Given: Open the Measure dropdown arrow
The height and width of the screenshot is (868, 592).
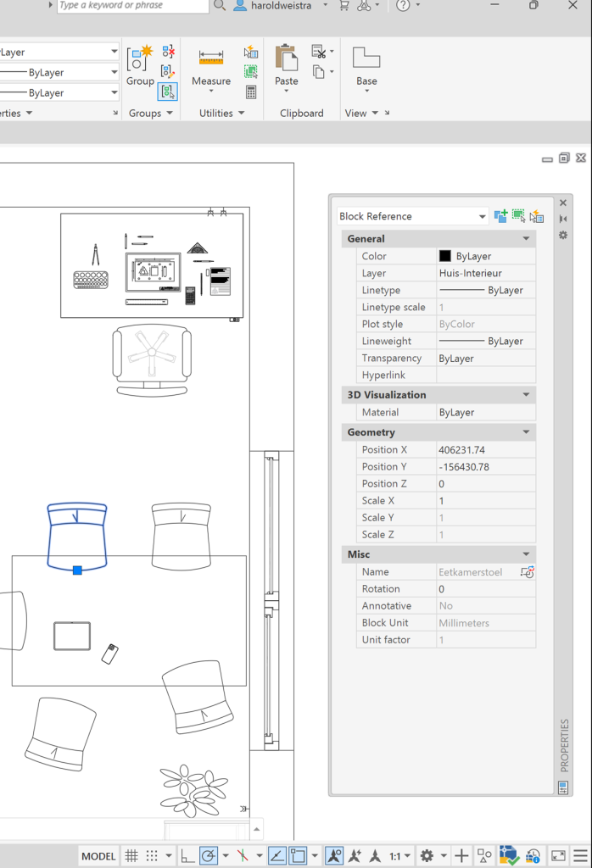Looking at the screenshot, I should pos(211,91).
